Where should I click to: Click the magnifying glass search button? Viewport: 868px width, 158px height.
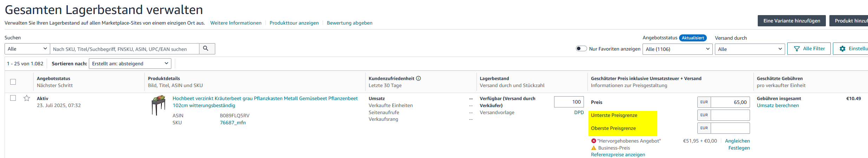pos(206,49)
